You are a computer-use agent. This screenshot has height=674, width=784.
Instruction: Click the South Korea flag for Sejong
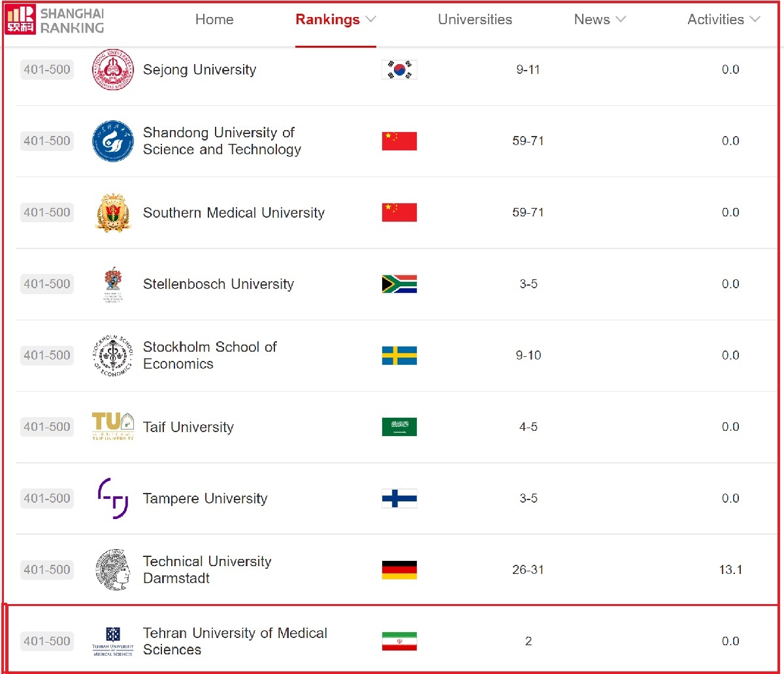tap(399, 69)
